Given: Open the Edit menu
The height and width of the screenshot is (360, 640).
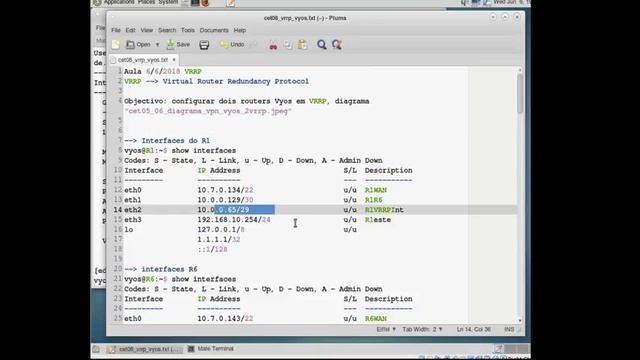Looking at the screenshot, I should pos(130,30).
